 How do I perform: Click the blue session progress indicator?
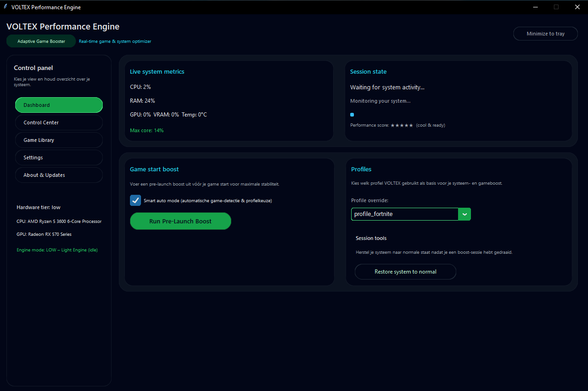click(x=352, y=115)
